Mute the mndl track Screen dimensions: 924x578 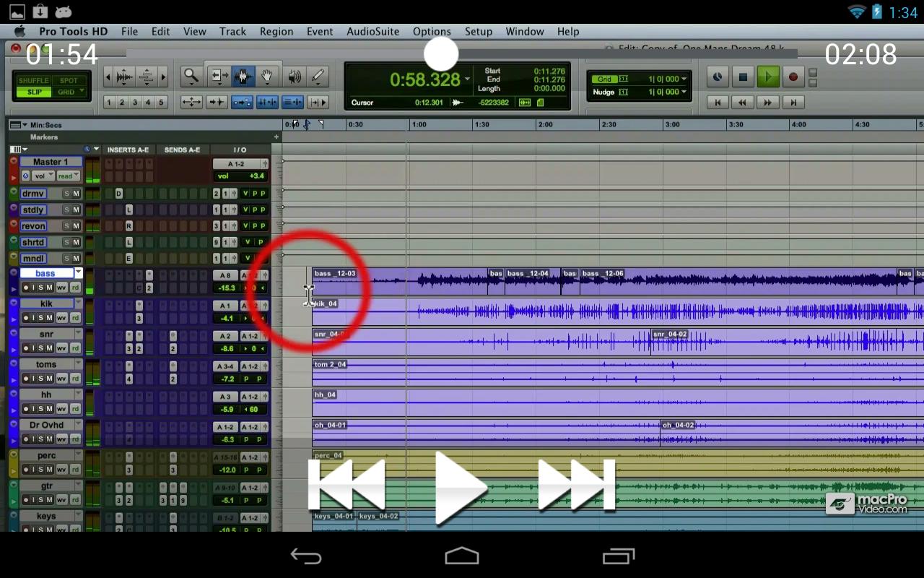tap(76, 258)
